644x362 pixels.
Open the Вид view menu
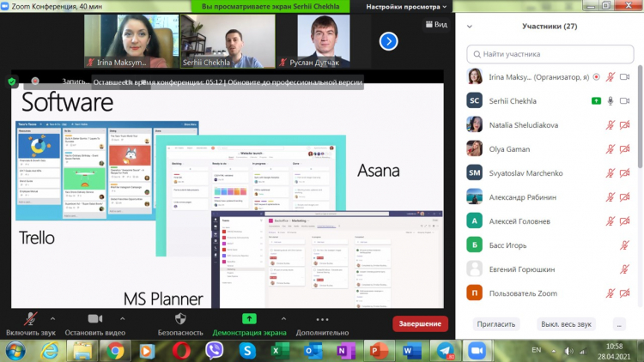435,24
